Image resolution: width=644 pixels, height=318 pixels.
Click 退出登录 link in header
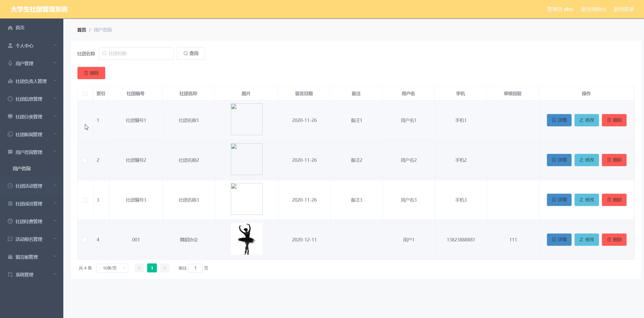pos(623,9)
